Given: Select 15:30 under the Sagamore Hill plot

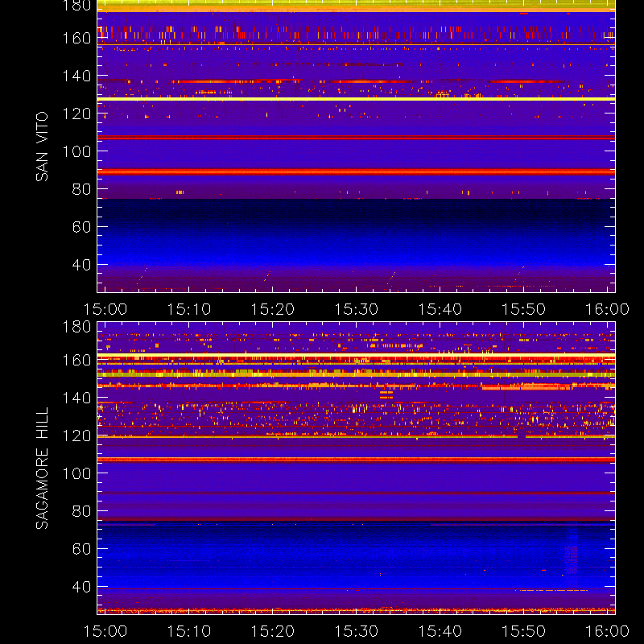Looking at the screenshot, I should tap(356, 631).
